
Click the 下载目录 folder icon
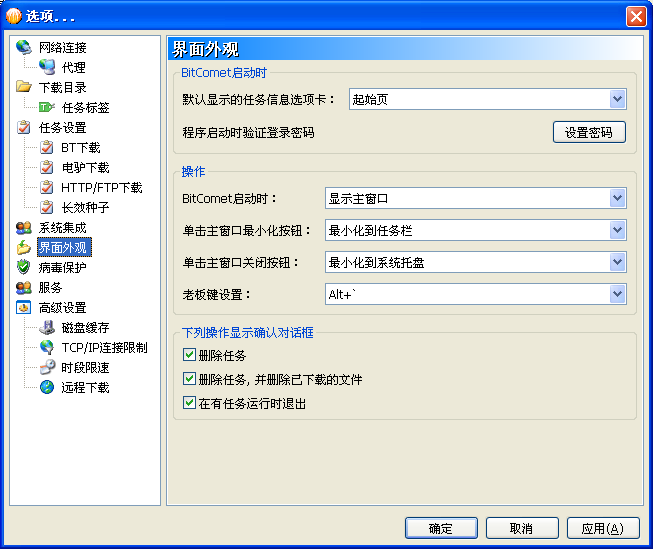(24, 87)
